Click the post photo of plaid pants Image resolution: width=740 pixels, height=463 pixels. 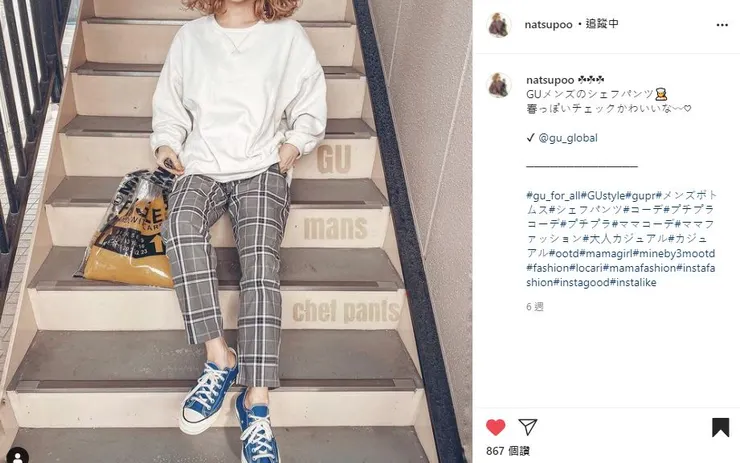pos(236,231)
